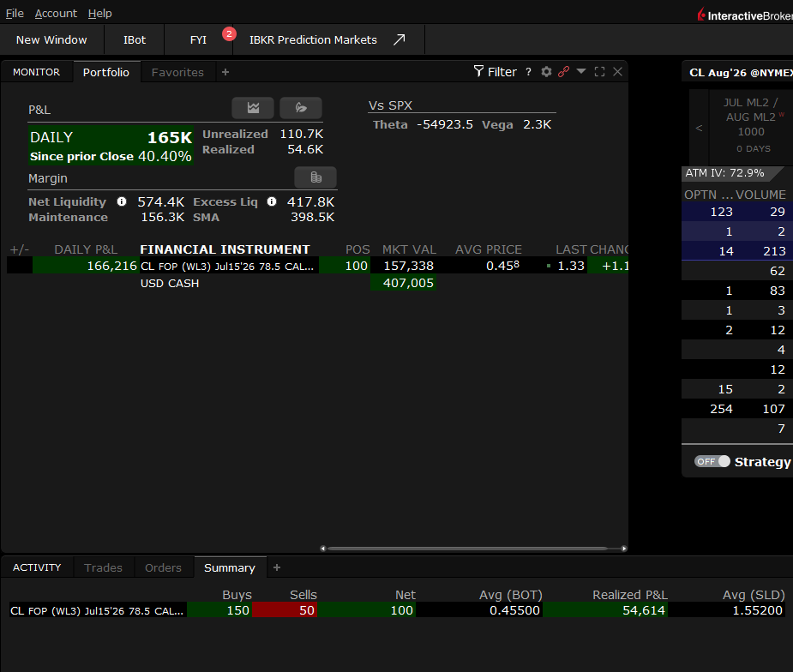Click Realized P&L 54,614 cell
Screen dimensions: 793x672
(x=605, y=610)
